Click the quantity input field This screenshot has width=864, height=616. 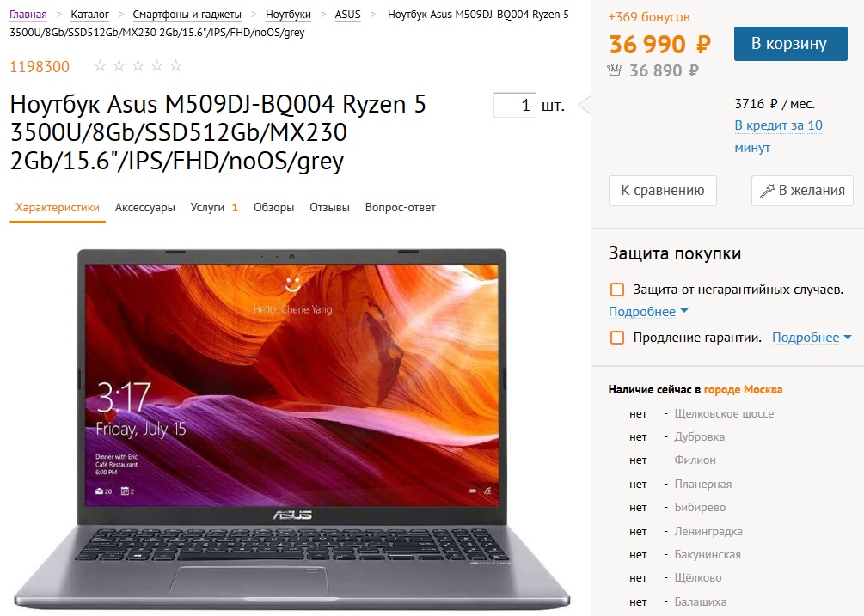(515, 105)
